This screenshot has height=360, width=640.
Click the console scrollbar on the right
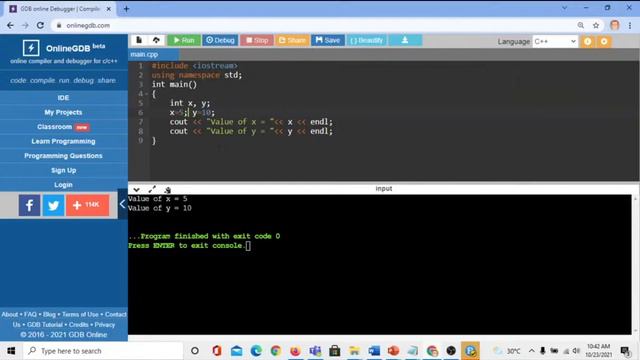(635, 264)
